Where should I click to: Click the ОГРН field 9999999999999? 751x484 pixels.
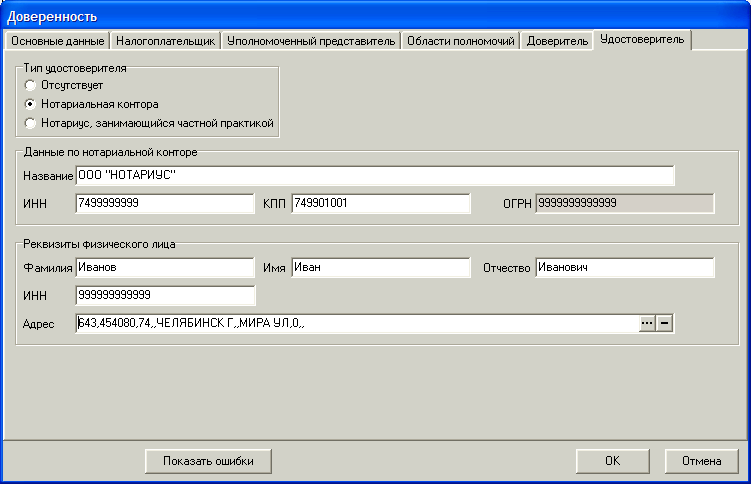click(x=625, y=203)
